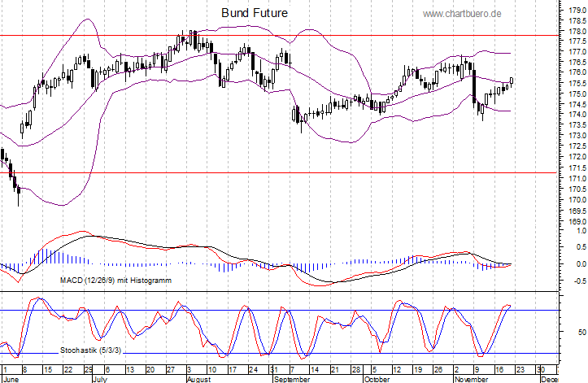The image size is (588, 383).
Task: Pick the price axis value 177.0
Action: point(577,51)
